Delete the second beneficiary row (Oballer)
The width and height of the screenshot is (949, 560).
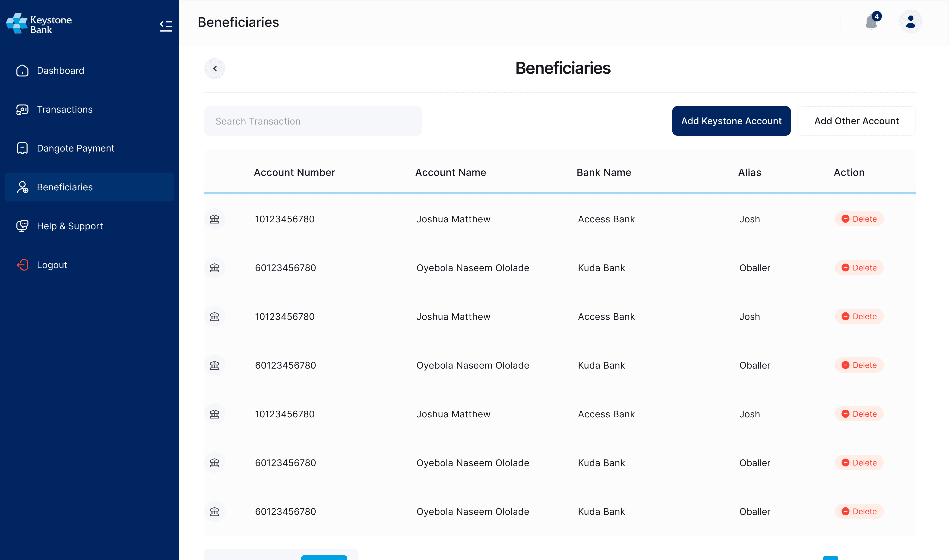pos(859,267)
